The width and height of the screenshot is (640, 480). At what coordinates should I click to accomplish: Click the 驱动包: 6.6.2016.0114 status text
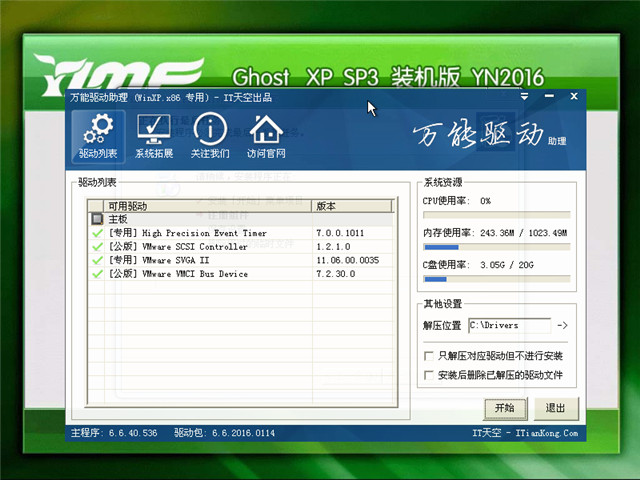(224, 433)
